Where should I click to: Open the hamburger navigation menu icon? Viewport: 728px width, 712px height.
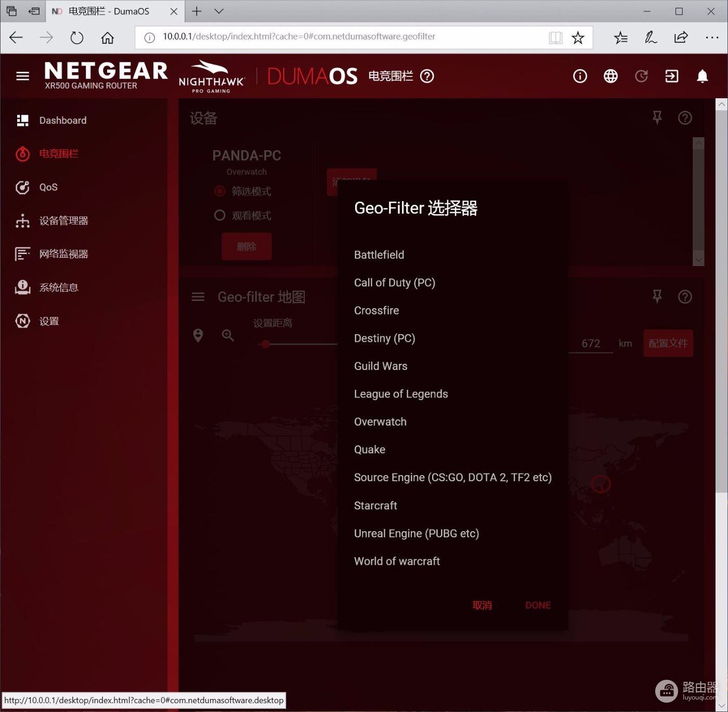(22, 76)
